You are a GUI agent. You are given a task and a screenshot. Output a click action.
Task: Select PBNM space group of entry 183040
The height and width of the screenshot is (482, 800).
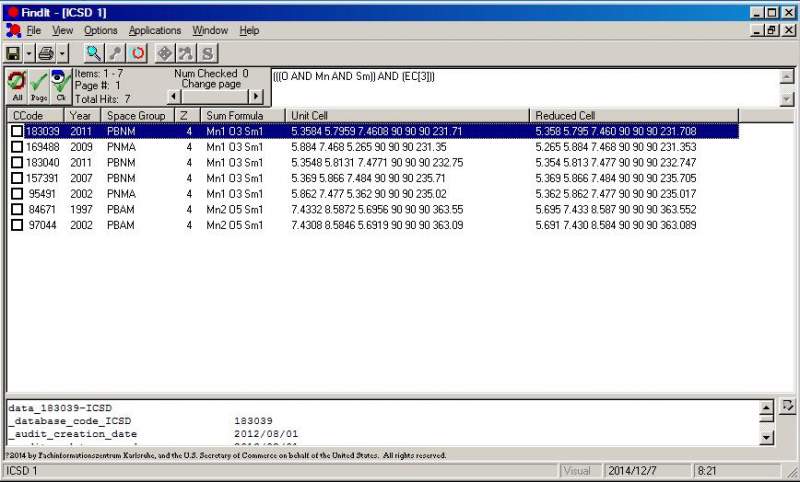pos(121,163)
